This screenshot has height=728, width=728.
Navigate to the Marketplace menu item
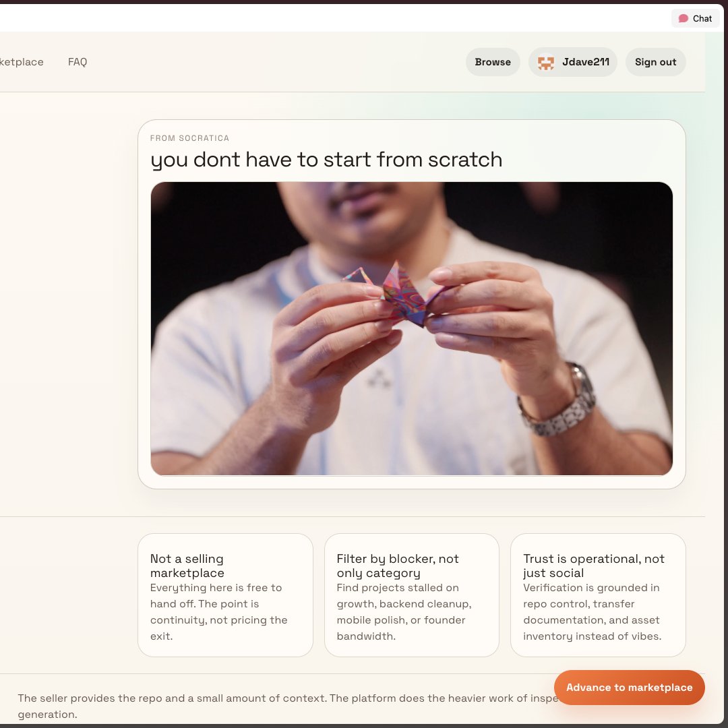pyautogui.click(x=22, y=62)
